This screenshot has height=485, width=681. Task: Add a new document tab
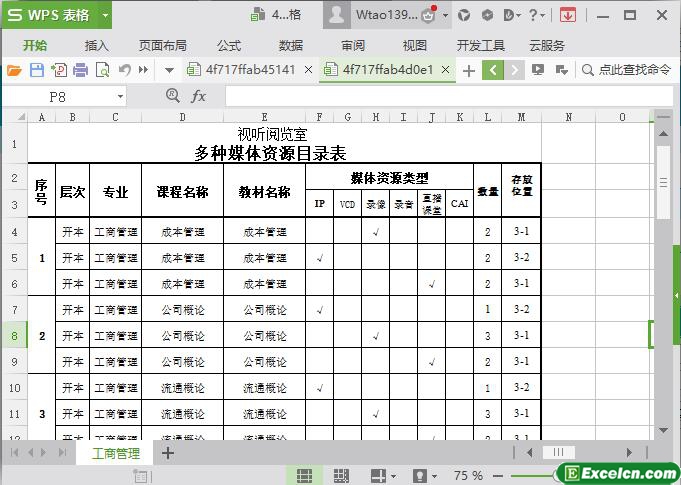click(x=469, y=70)
